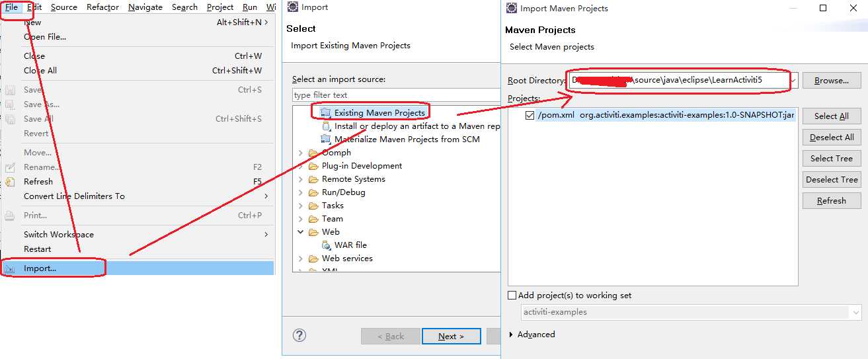
Task: Select Existing Maven Projects import source
Action: [379, 112]
